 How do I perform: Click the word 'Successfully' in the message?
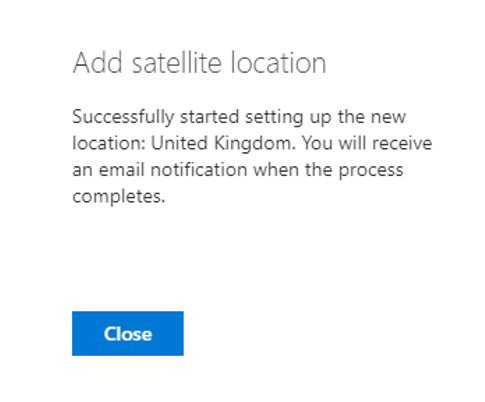123,117
